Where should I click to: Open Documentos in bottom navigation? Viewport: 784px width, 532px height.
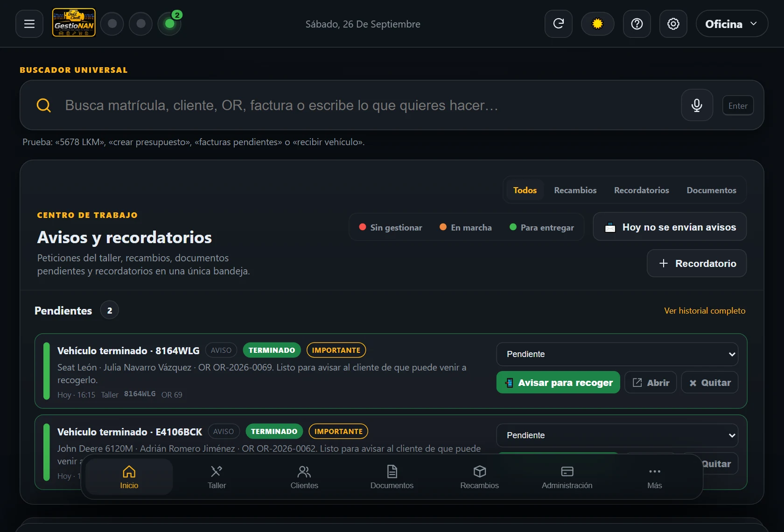pos(392,477)
